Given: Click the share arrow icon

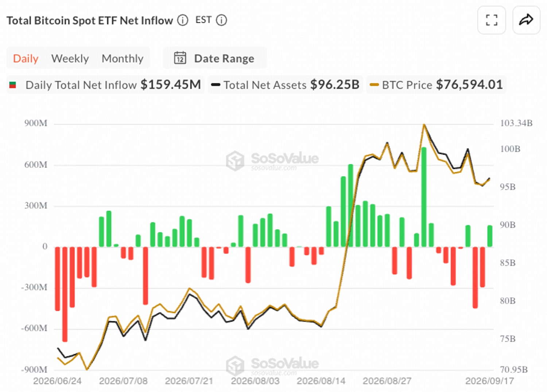Looking at the screenshot, I should pos(526,20).
